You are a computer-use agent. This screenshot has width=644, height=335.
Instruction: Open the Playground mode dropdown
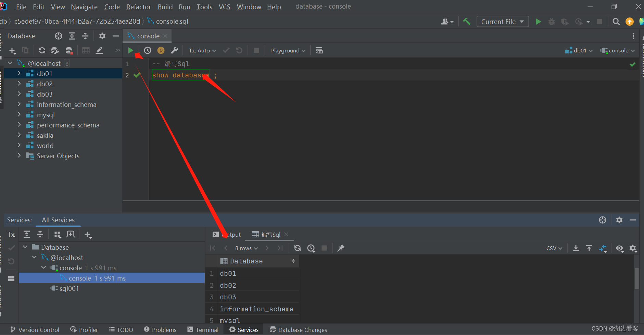point(288,50)
